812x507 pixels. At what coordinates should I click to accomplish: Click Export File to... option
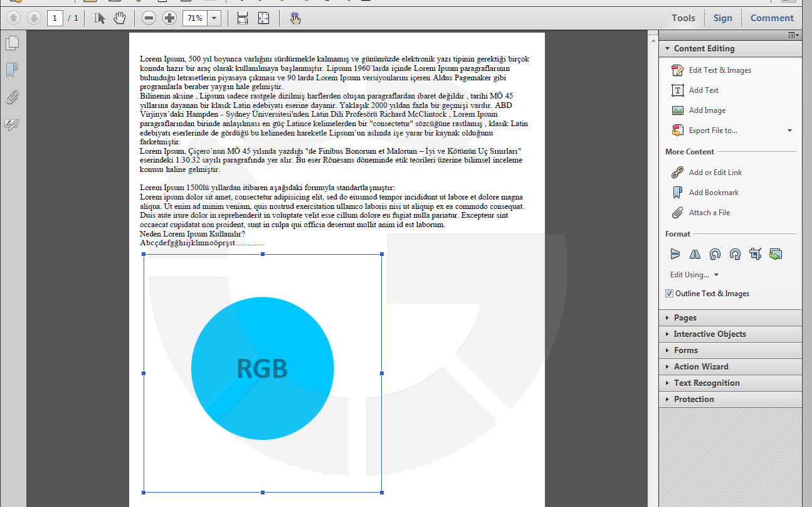click(x=704, y=131)
